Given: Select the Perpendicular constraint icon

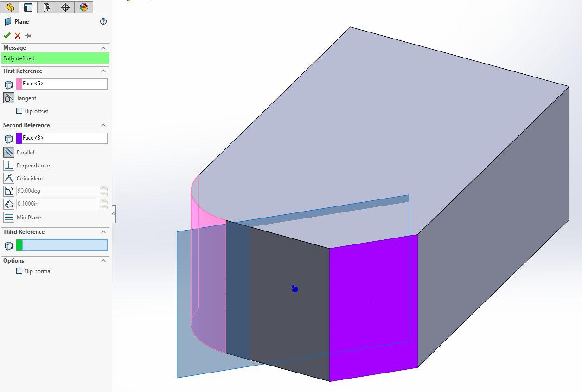Looking at the screenshot, I should pos(9,165).
